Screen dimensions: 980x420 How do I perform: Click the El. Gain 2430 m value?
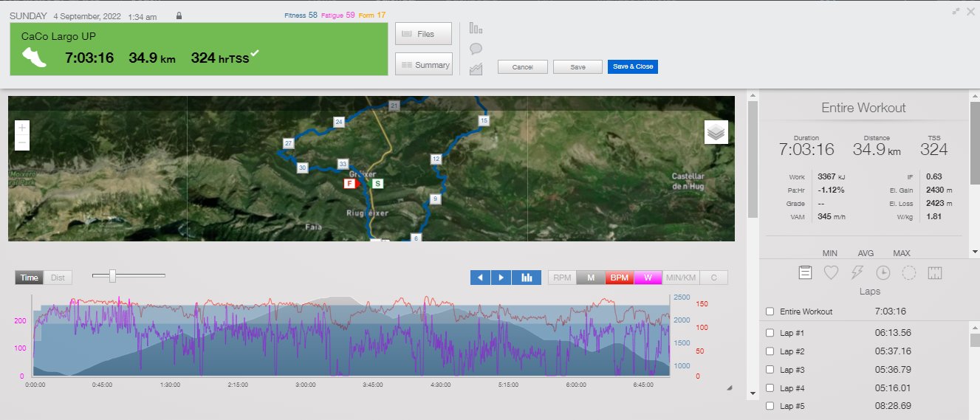[x=939, y=190]
